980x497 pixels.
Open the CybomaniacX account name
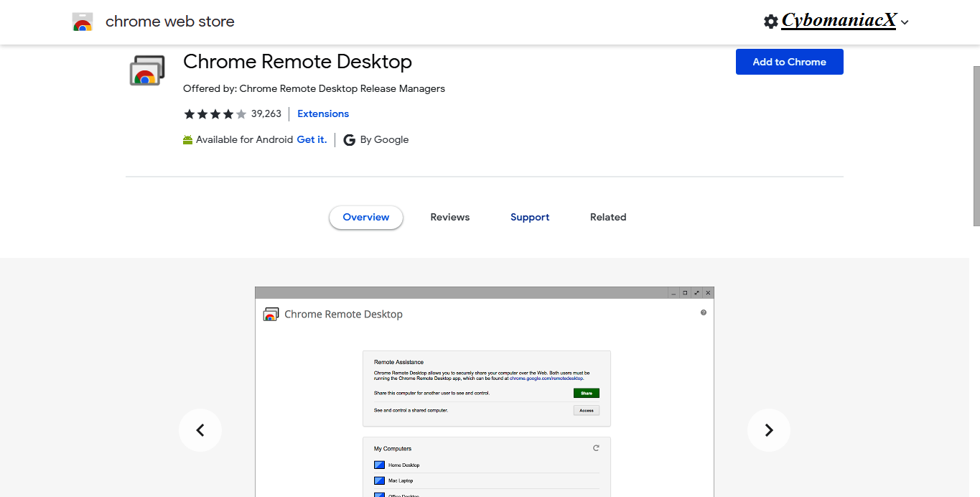point(839,21)
